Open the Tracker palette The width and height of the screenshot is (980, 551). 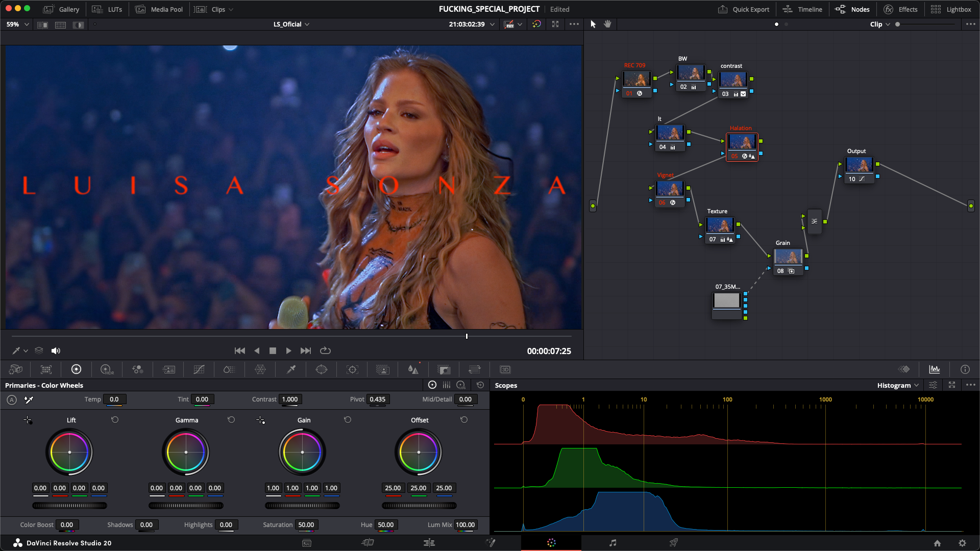click(352, 369)
